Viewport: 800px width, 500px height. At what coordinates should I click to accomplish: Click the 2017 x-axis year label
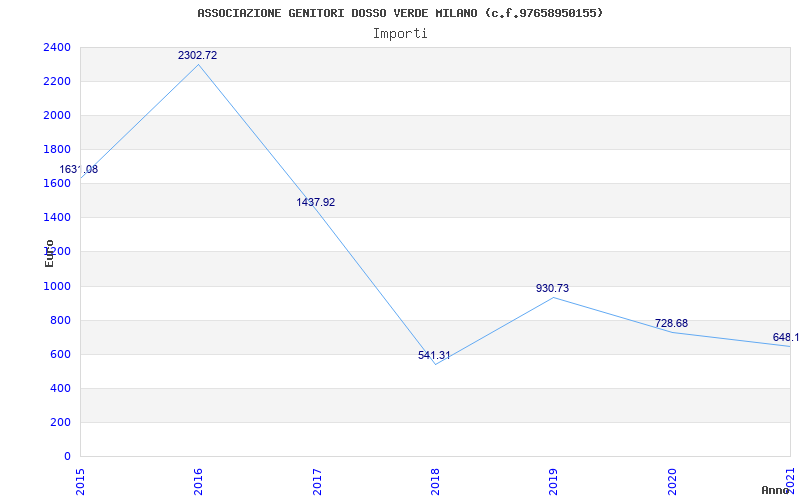click(317, 482)
